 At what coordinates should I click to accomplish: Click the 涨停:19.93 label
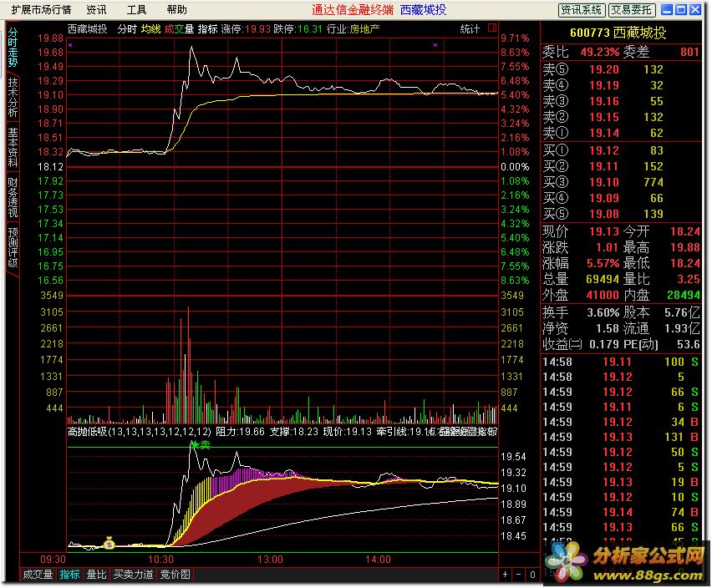click(246, 29)
